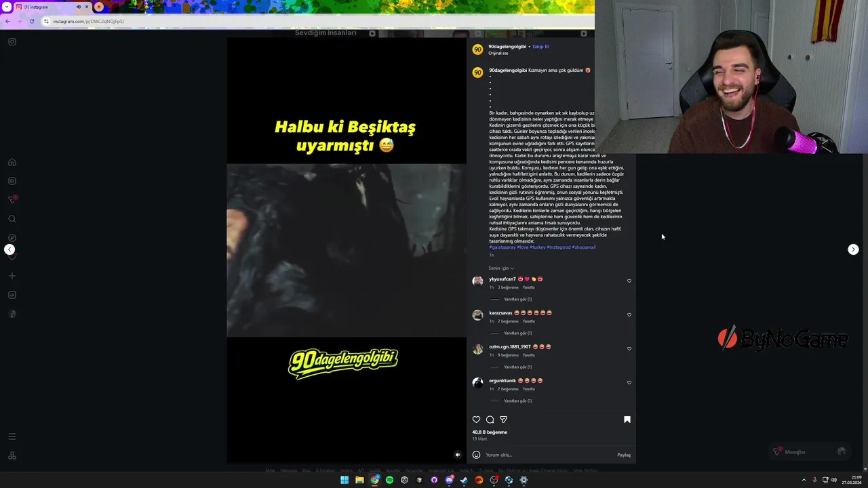Open ozlm.cgn.1881_1907 username link
The height and width of the screenshot is (488, 868).
tap(509, 347)
